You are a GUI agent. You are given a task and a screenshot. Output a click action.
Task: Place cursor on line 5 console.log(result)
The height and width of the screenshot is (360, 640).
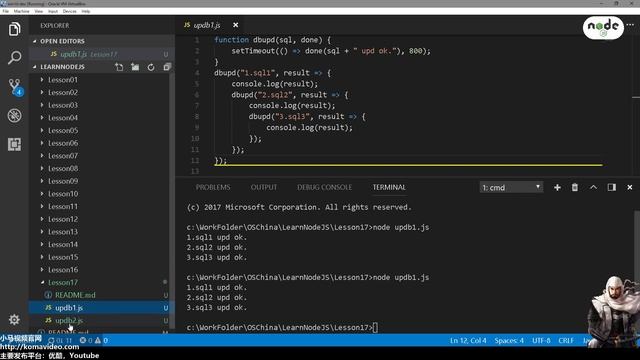click(x=274, y=84)
